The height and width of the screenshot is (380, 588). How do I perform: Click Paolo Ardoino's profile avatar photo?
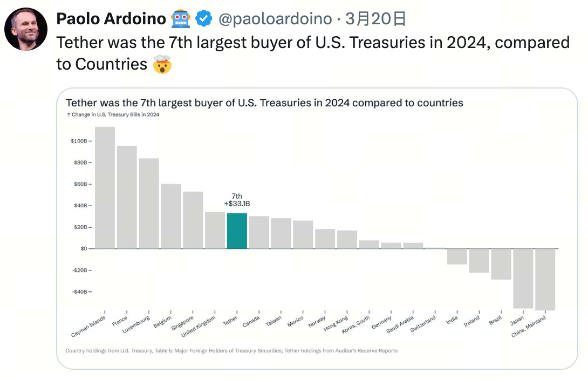coord(26,29)
